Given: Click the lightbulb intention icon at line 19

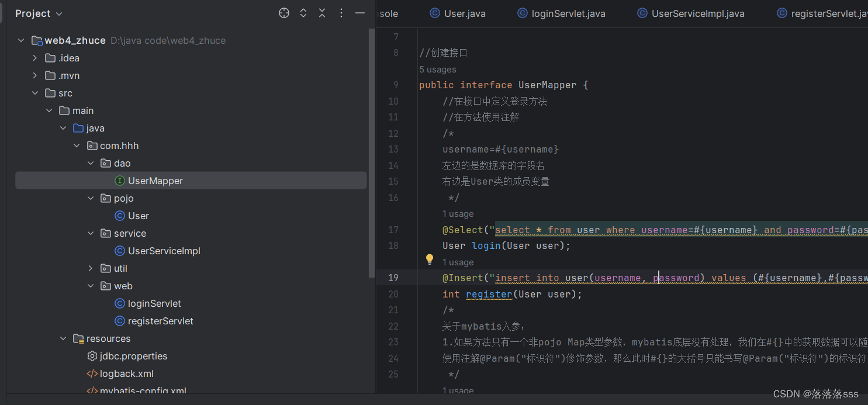Looking at the screenshot, I should (430, 258).
